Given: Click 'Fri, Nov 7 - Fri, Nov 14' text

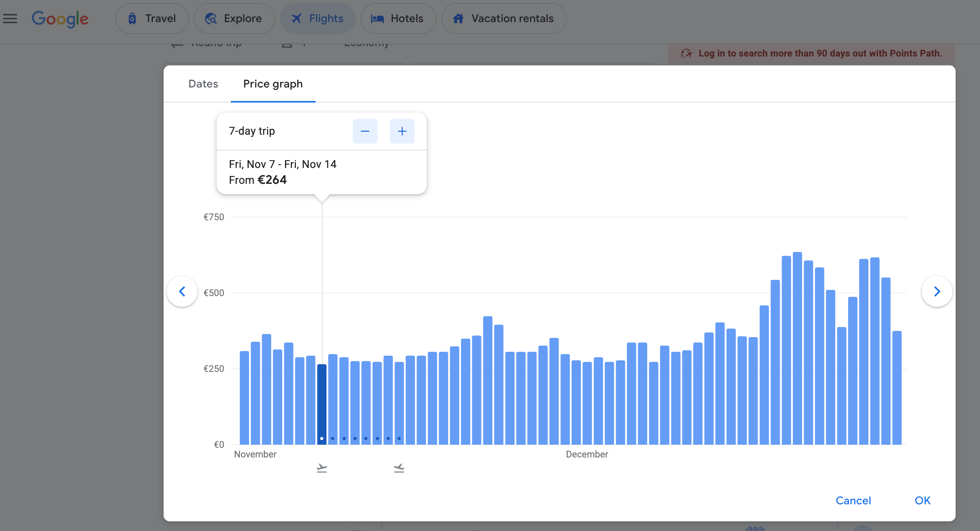Looking at the screenshot, I should tap(283, 164).
